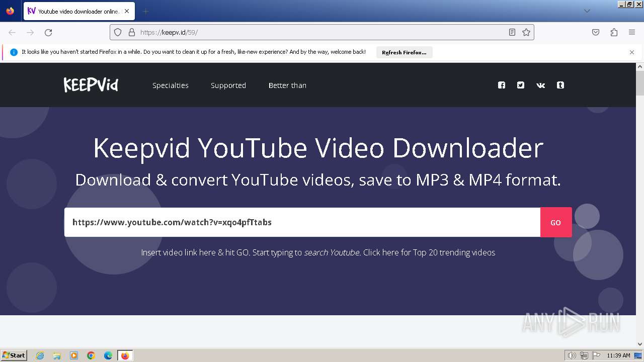Click the browser address bar
Viewport: 644px width, 362px height.
[x=322, y=32]
